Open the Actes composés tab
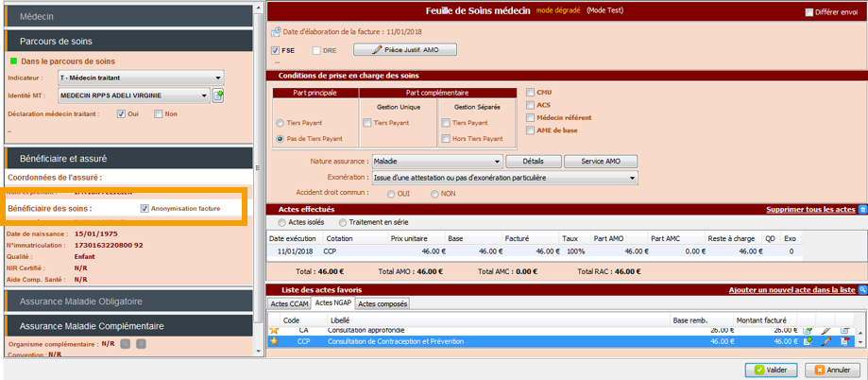 coord(383,304)
